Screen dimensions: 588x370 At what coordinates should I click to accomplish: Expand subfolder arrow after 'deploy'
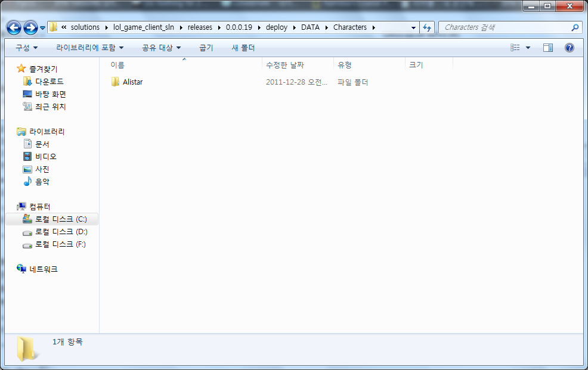pos(295,27)
